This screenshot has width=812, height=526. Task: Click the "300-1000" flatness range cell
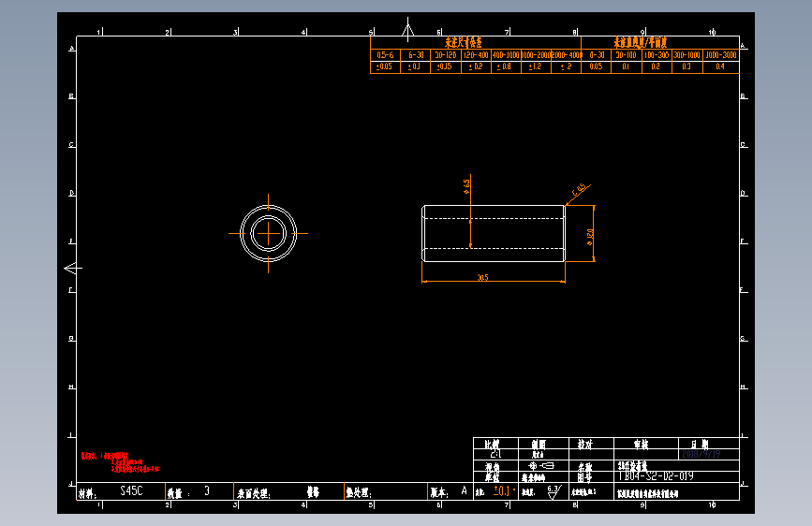pos(687,55)
